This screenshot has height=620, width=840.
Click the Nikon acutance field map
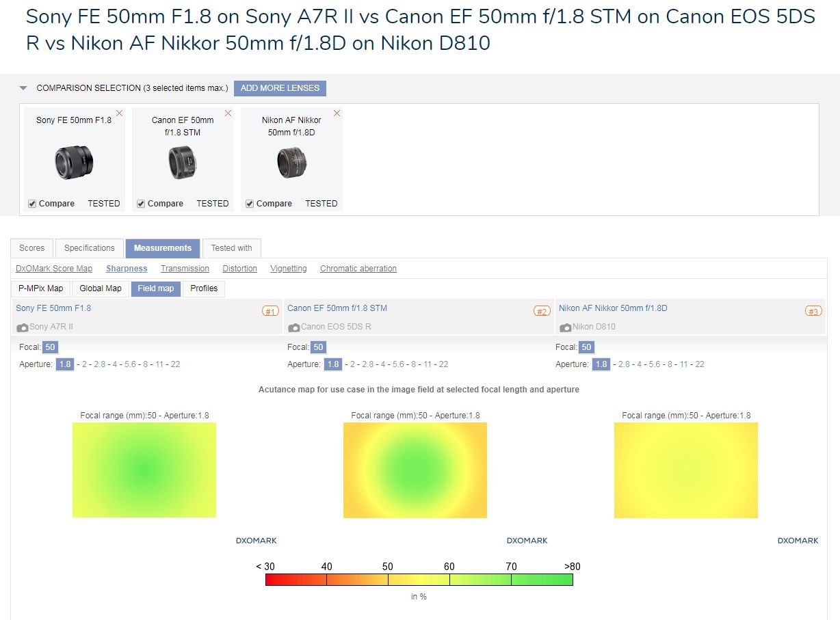coord(686,470)
